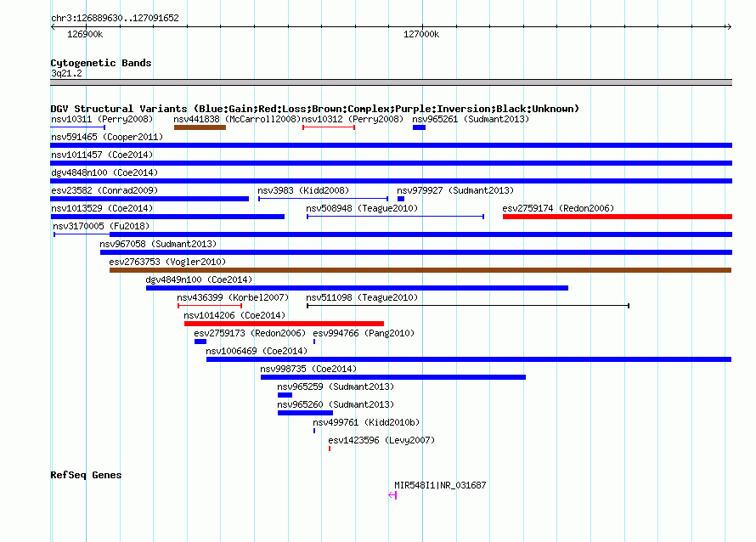Click the RefSeq Genes track title
Viewport: 756px width, 542px height.
point(86,475)
